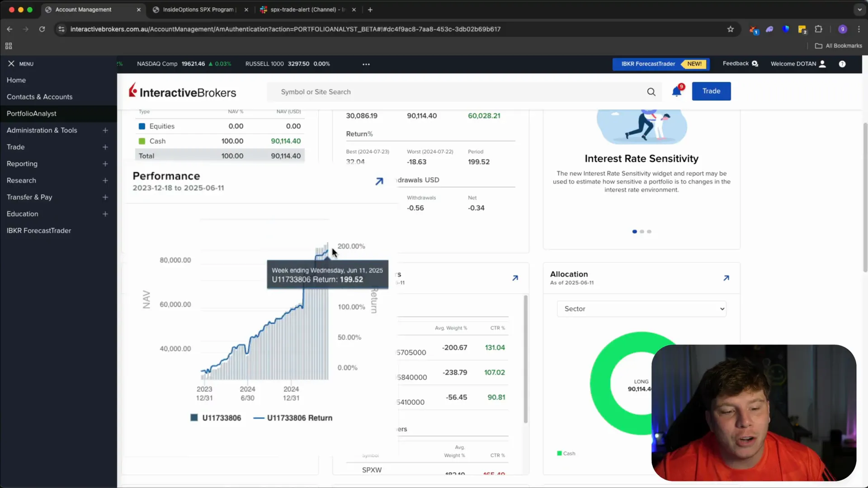
Task: Open the Feedback link
Action: pos(740,64)
